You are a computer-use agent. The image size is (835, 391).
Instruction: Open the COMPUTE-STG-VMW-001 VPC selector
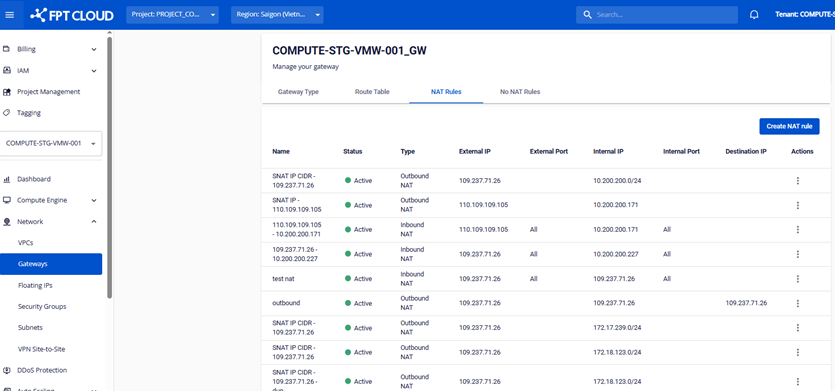[x=51, y=143]
